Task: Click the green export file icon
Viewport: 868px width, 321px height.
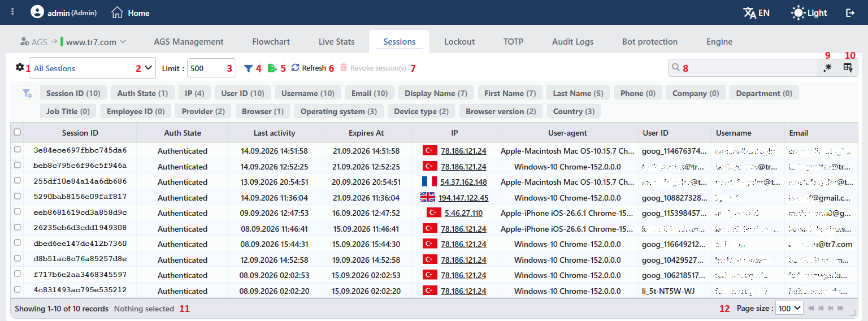Action: (272, 68)
